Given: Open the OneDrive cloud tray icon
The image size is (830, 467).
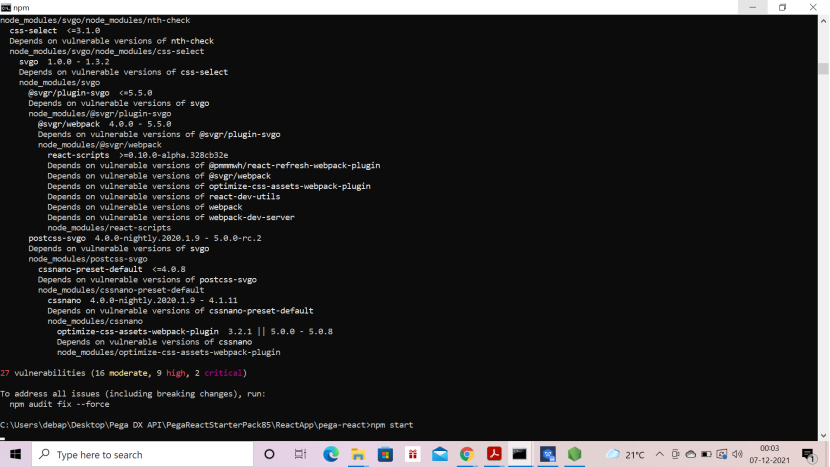Looking at the screenshot, I should click(691, 454).
